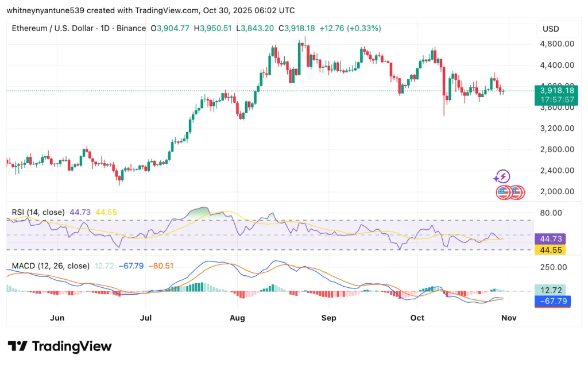
Task: Click the leftmost US flag economic event icon
Action: click(501, 193)
